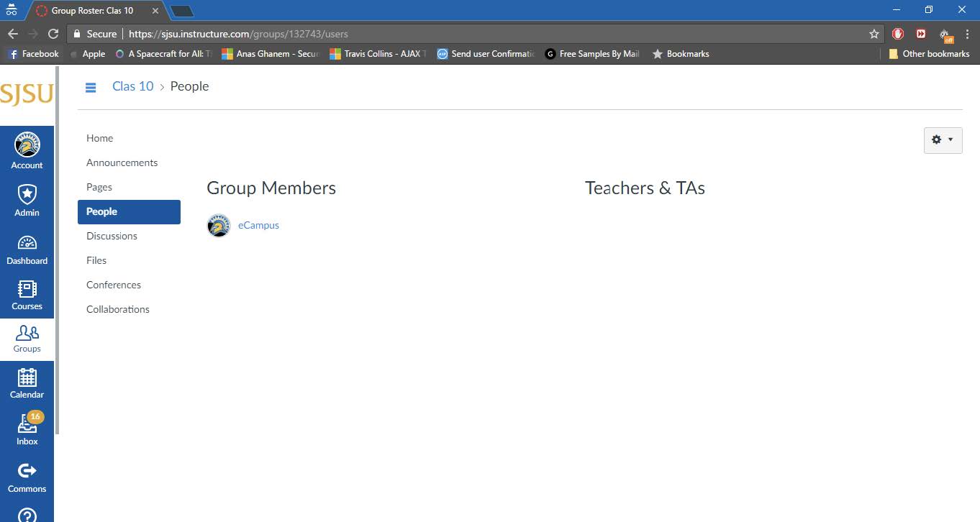The width and height of the screenshot is (980, 522).
Task: Click the eCampus avatar thumbnail
Action: (218, 225)
